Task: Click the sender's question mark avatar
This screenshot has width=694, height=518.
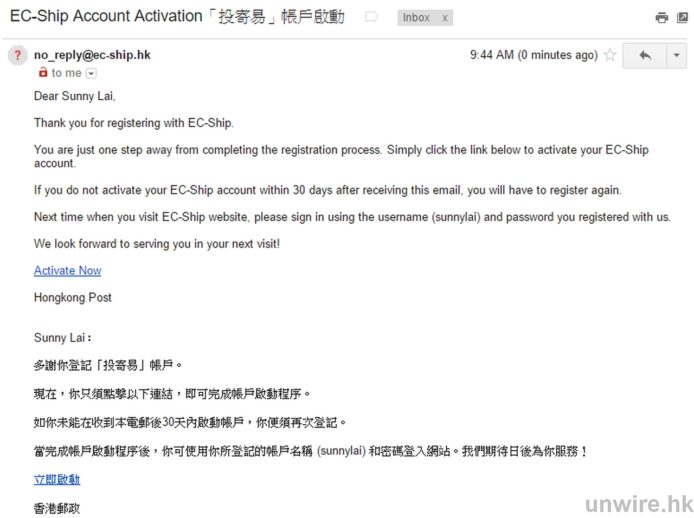Action: point(17,56)
